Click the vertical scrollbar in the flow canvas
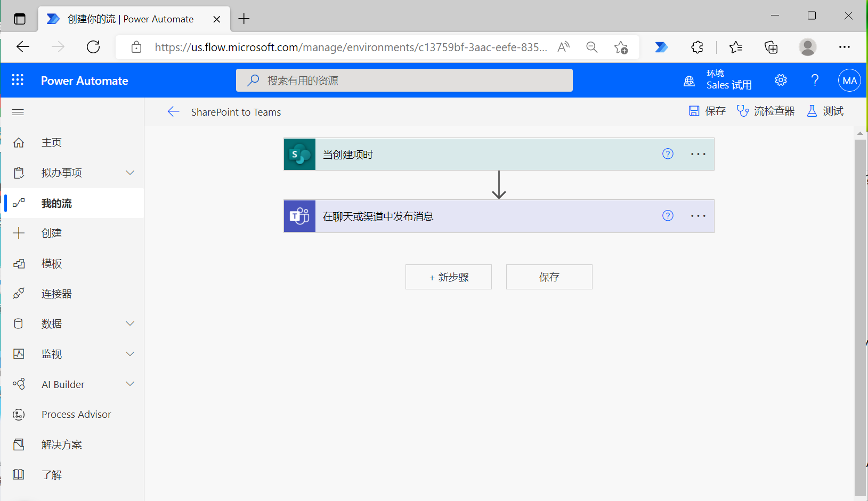 click(860, 317)
